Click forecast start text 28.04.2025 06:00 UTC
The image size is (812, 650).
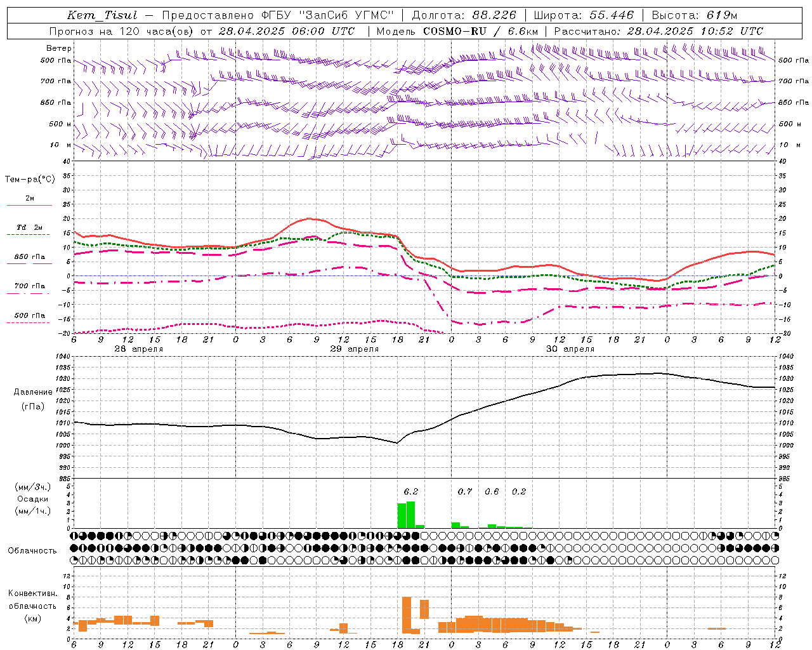click(286, 31)
